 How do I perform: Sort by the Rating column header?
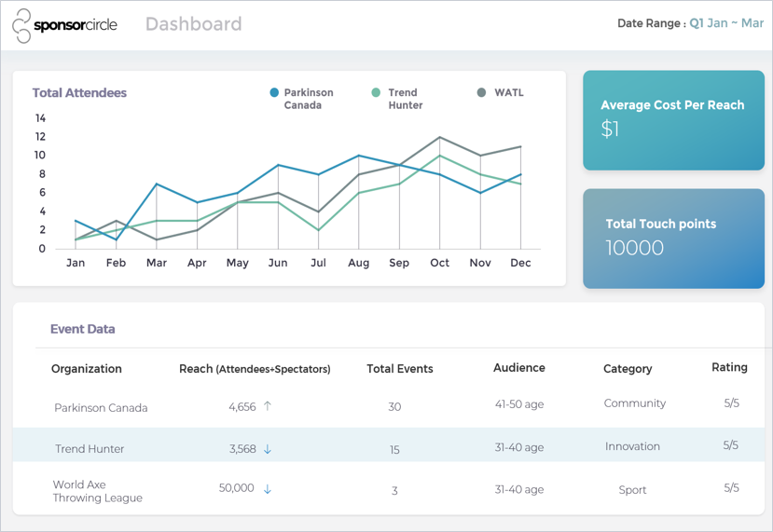pos(729,367)
